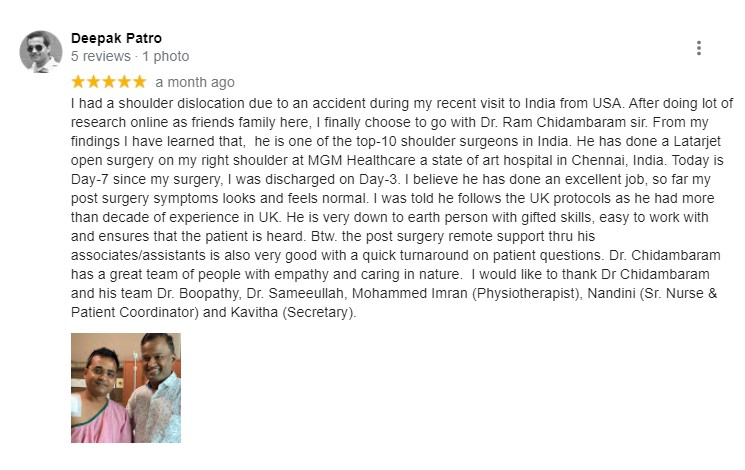Image resolution: width=745 pixels, height=470 pixels.
Task: Click the third star of the rating
Action: click(x=108, y=82)
